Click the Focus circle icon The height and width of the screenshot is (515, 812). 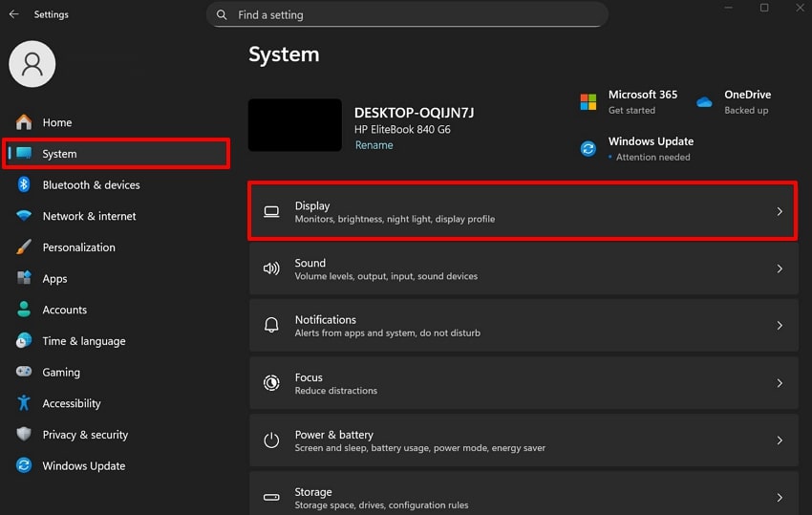click(x=271, y=383)
